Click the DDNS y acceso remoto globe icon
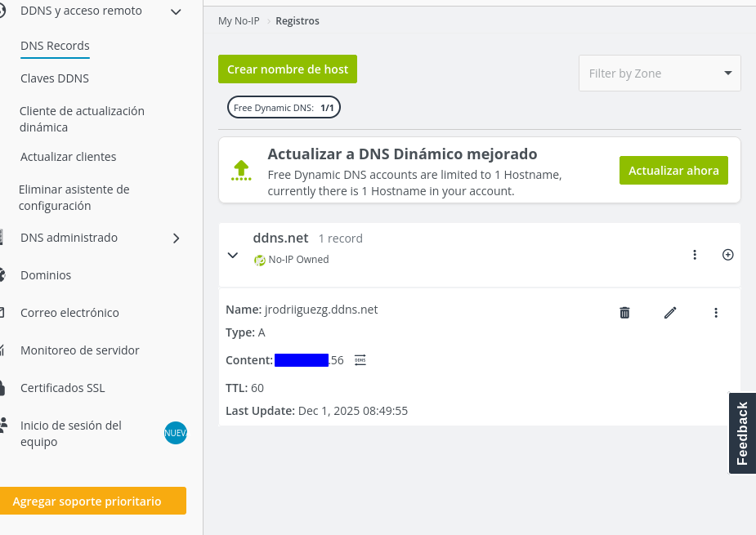 2,11
